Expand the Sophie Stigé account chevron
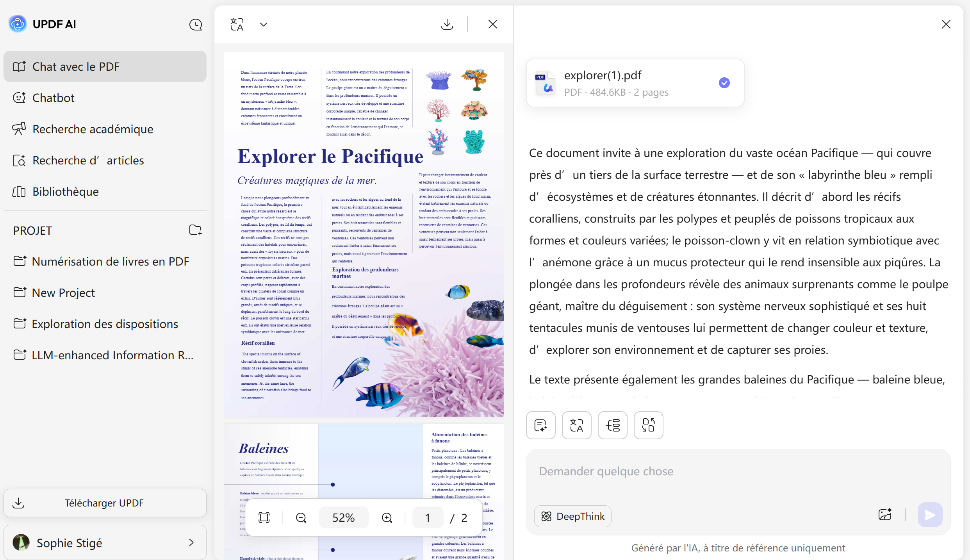This screenshot has height=560, width=970. coord(191,543)
